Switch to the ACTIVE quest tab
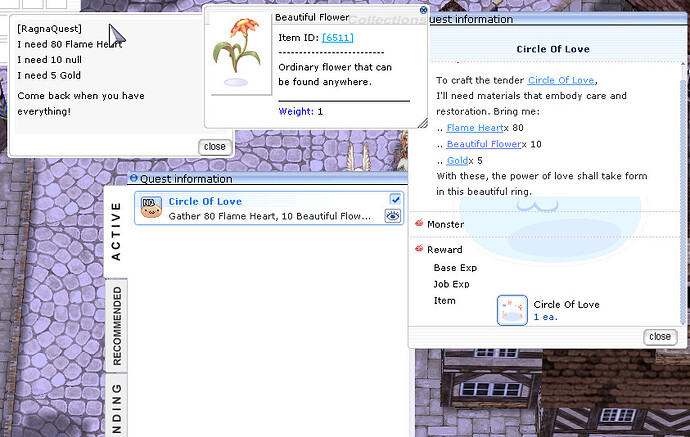 tap(116, 232)
